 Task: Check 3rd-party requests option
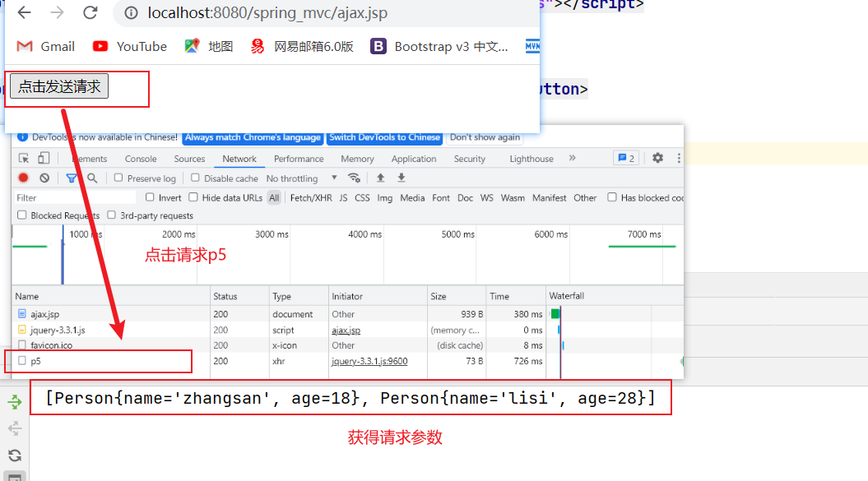click(x=111, y=215)
